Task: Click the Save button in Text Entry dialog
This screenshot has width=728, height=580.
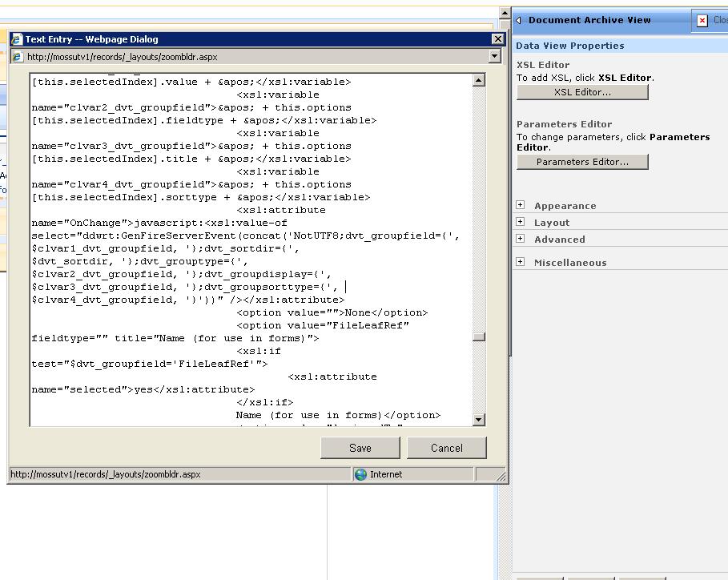Action: coord(360,448)
